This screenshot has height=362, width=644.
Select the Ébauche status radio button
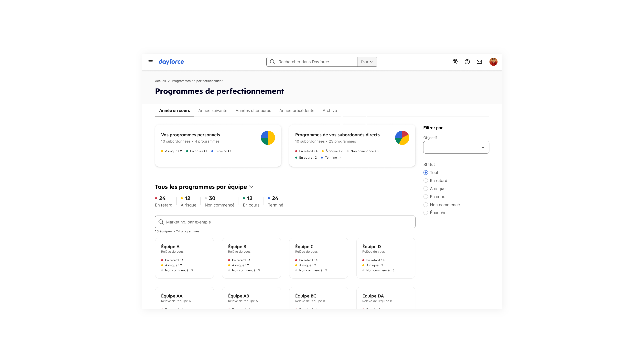425,213
